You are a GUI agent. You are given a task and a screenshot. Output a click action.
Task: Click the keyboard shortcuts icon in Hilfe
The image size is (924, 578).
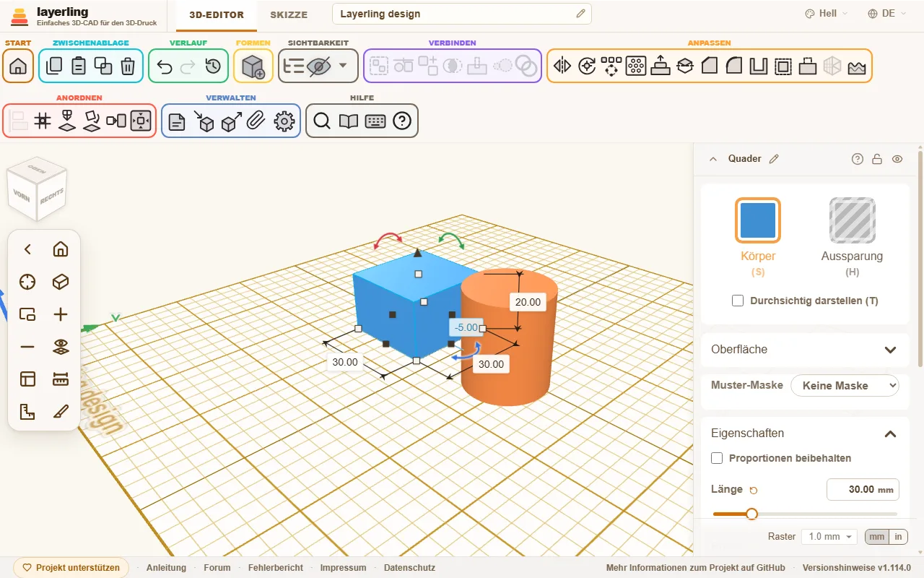click(x=375, y=121)
